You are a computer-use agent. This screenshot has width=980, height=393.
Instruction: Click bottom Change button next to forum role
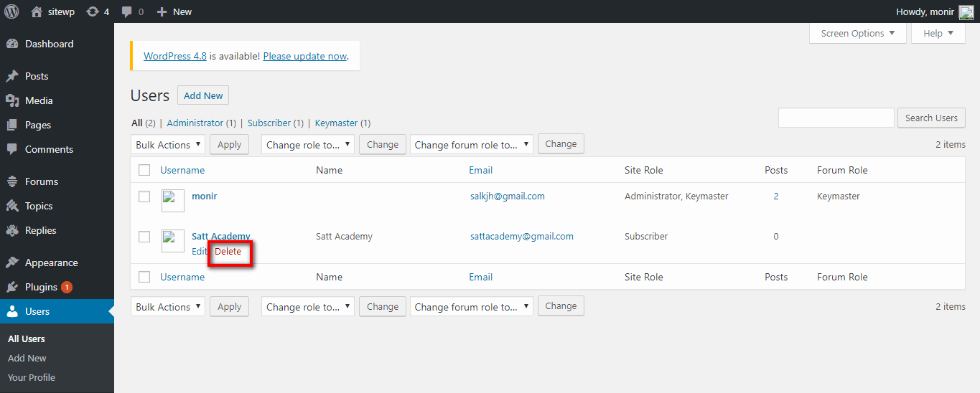pos(561,306)
